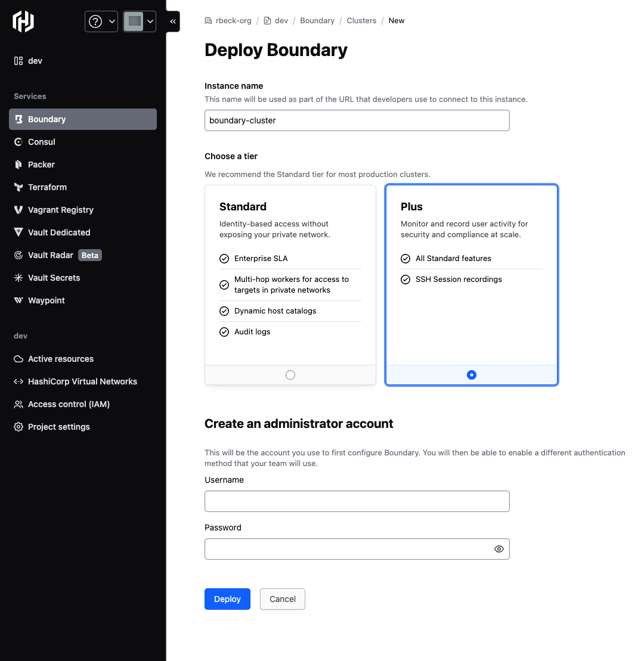The width and height of the screenshot is (644, 661).
Task: Click the Consul icon in sidebar
Action: pyautogui.click(x=18, y=142)
